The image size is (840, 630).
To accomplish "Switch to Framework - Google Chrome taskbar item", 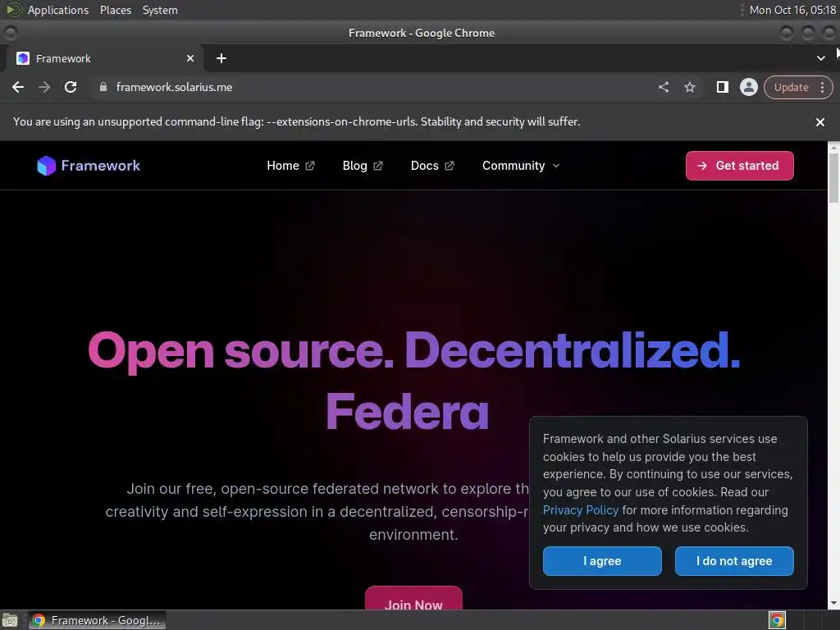I will [x=97, y=620].
